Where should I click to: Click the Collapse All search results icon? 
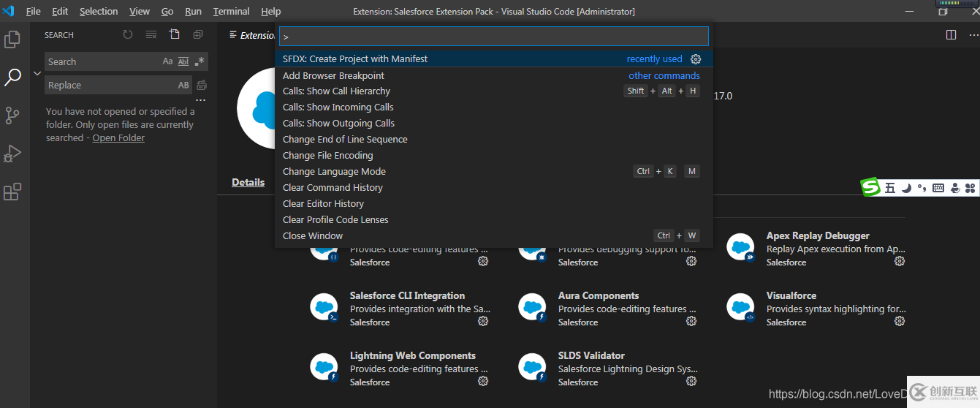point(198,34)
